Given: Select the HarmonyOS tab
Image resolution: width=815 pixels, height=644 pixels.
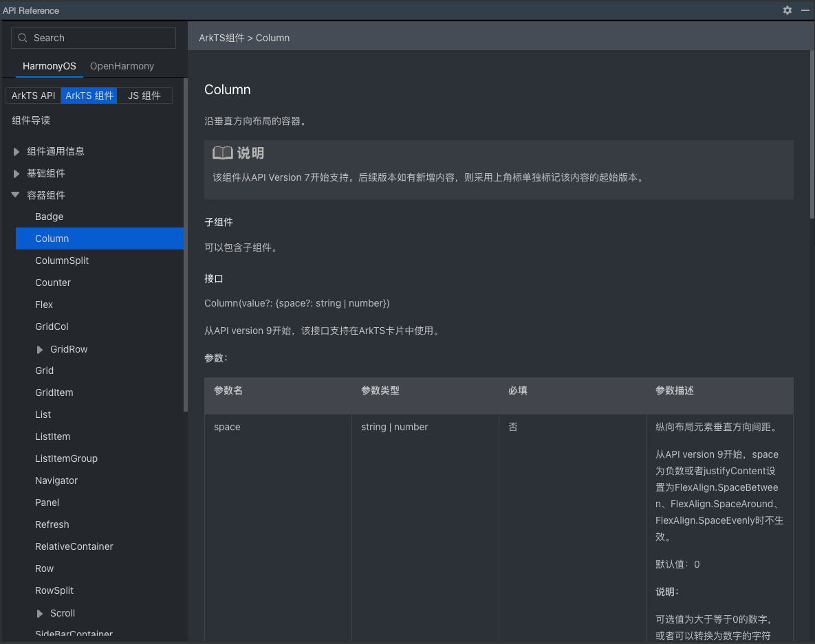Looking at the screenshot, I should coord(50,66).
